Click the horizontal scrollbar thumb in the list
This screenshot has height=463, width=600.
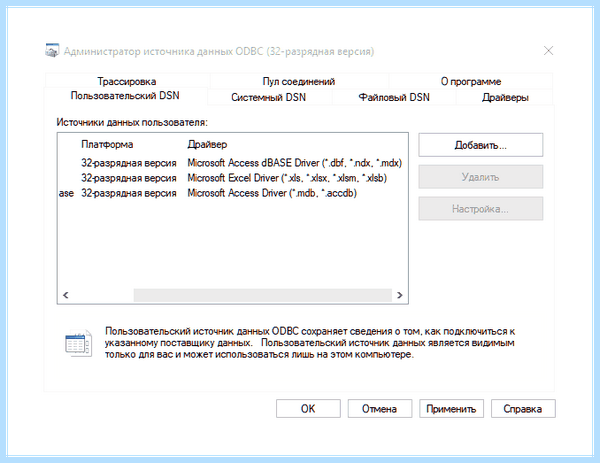[262, 295]
